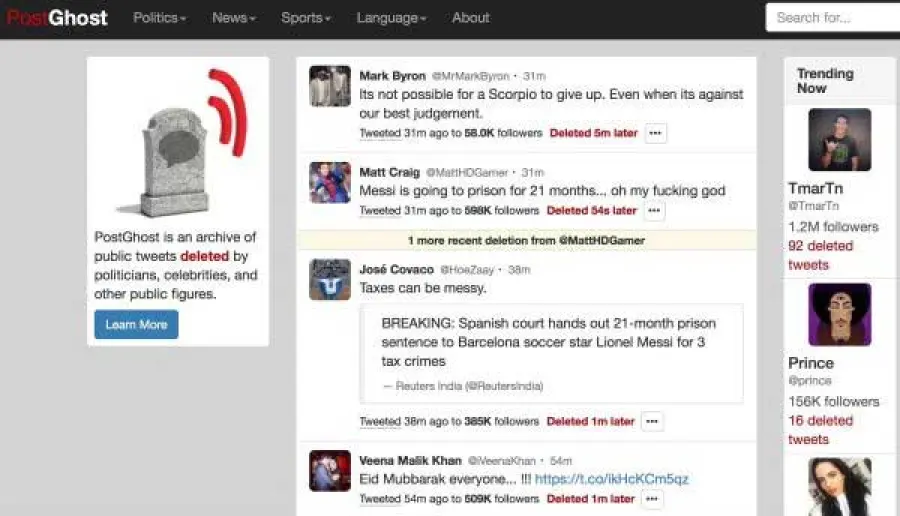Open more options for Veena Malik Khan's tweet
The image size is (900, 516).
coord(652,499)
